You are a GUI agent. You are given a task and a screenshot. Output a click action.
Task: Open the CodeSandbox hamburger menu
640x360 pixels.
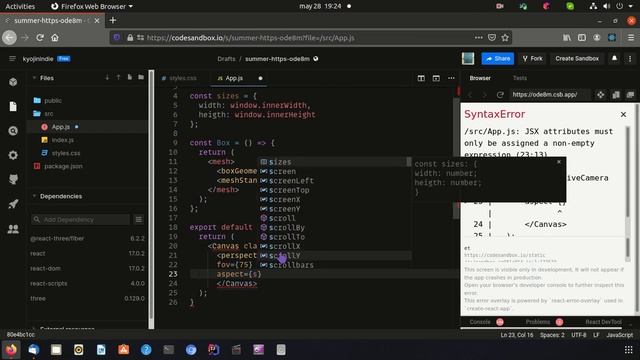(12, 59)
